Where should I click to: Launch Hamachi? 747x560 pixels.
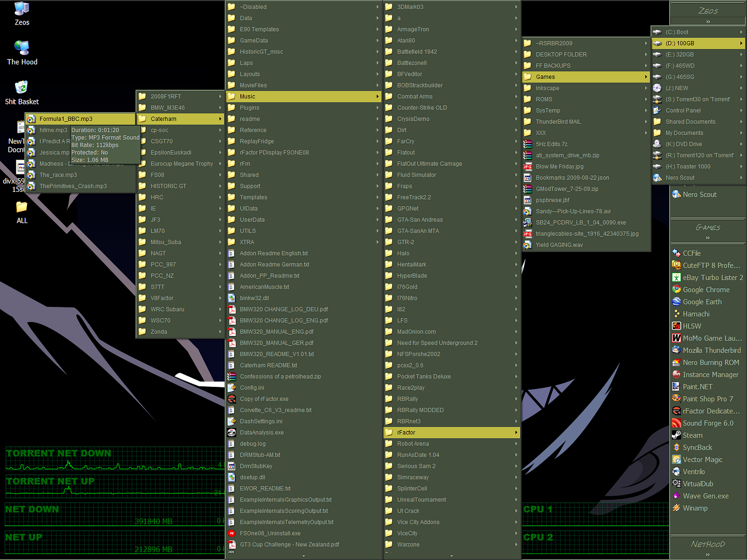696,314
